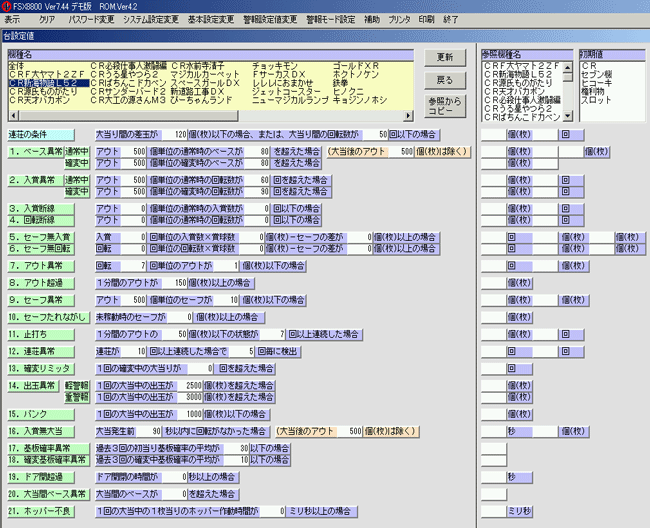Screen dimensions: 650x528
Task: Open the 警報設定値変更 menu
Action: click(270, 19)
